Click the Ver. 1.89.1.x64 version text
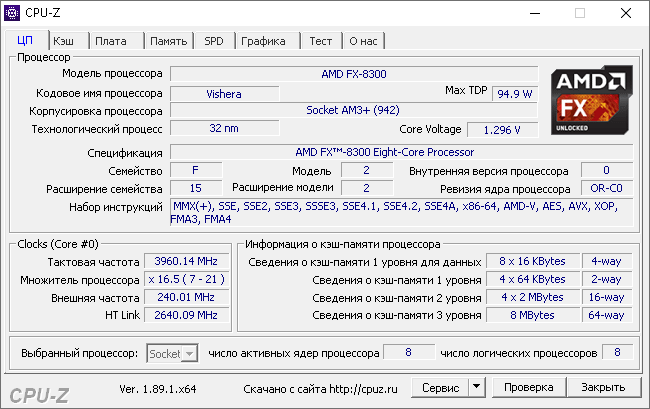Image resolution: width=650 pixels, height=409 pixels. [x=158, y=389]
